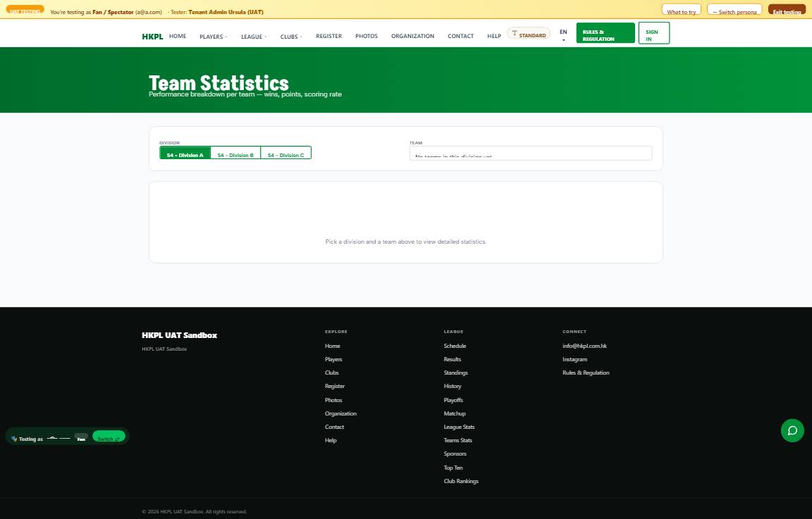The image size is (812, 519).
Task: Expand the Clubs navigation dropdown
Action: coord(291,36)
